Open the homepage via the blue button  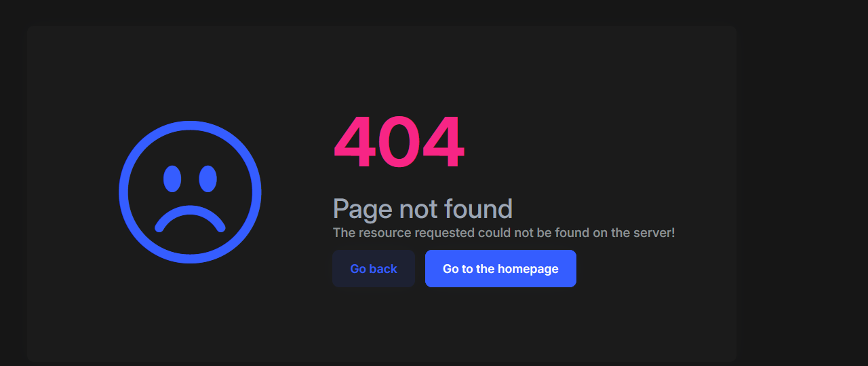click(x=500, y=269)
